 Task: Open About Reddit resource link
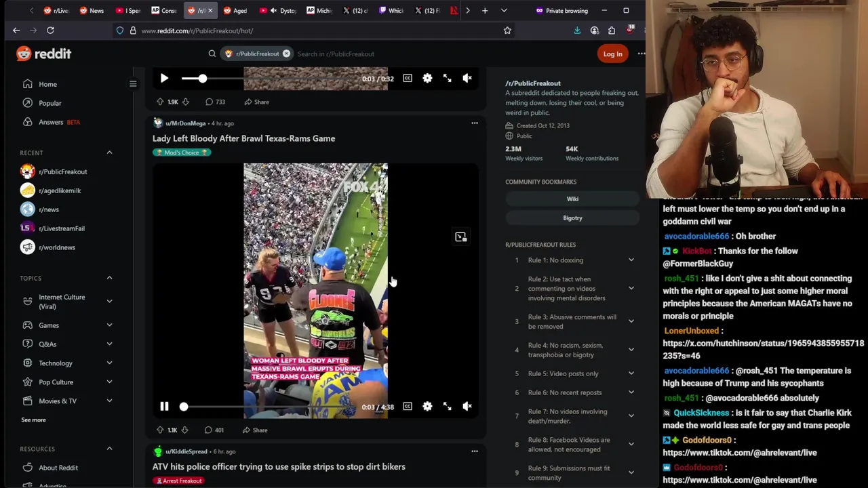click(x=58, y=468)
